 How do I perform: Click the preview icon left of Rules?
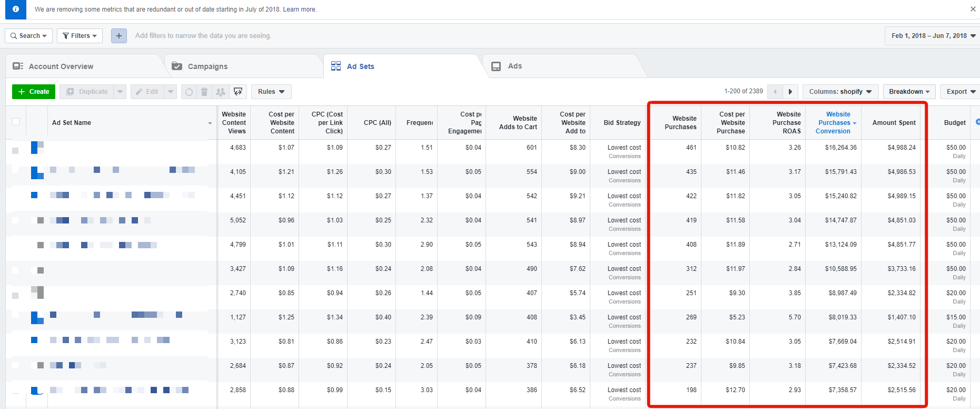click(x=238, y=92)
